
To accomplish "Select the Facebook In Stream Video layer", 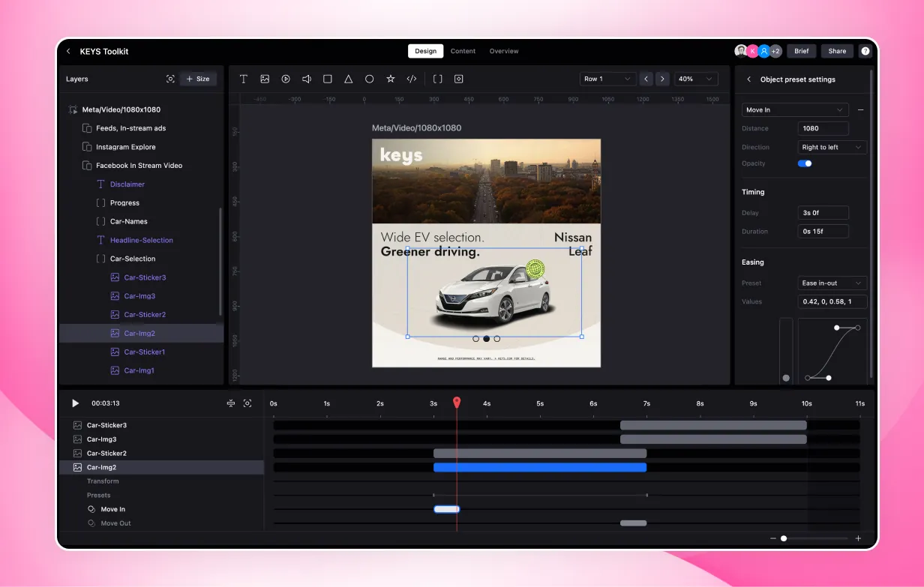I will tap(142, 166).
